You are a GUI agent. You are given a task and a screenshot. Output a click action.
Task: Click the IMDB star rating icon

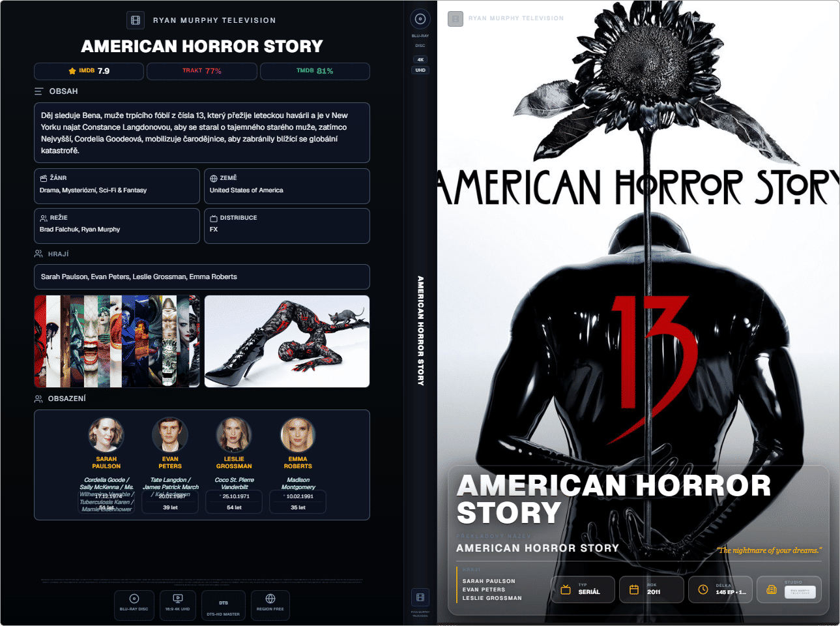click(72, 71)
